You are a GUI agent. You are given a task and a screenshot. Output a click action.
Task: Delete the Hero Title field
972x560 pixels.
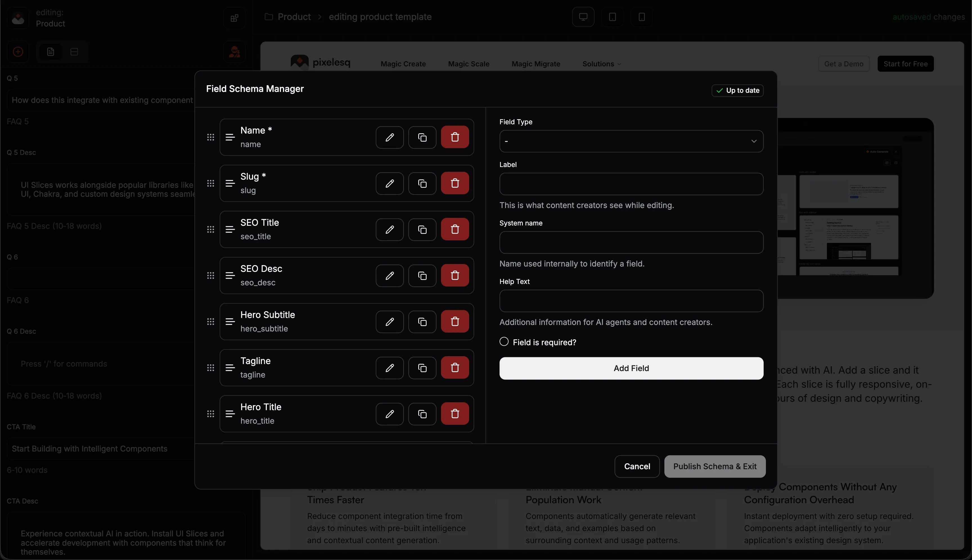coord(455,414)
